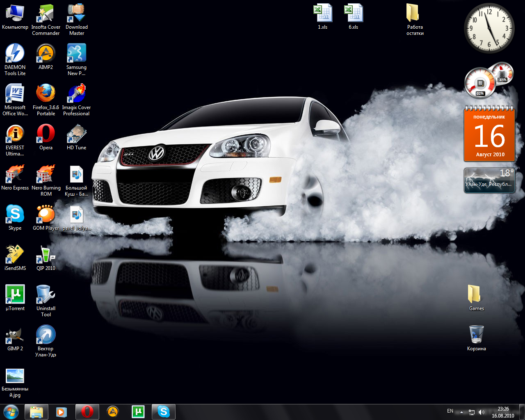Click the Opera button in the taskbar

[87, 412]
